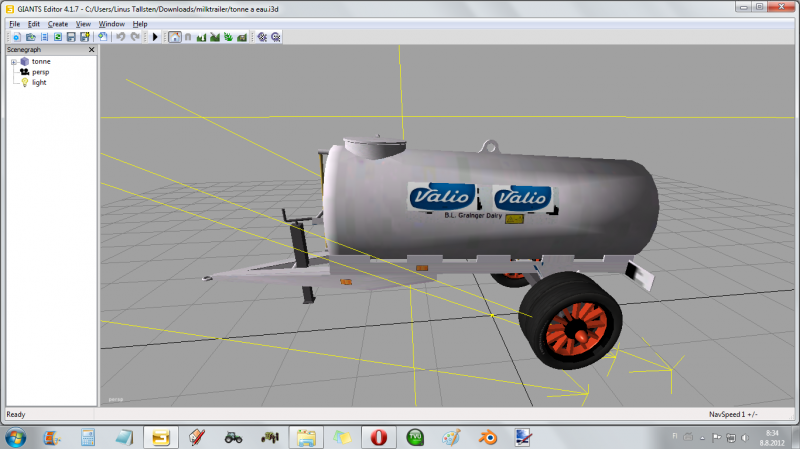Click the first purple gear toolbar icon
The image size is (800, 449).
tap(262, 37)
